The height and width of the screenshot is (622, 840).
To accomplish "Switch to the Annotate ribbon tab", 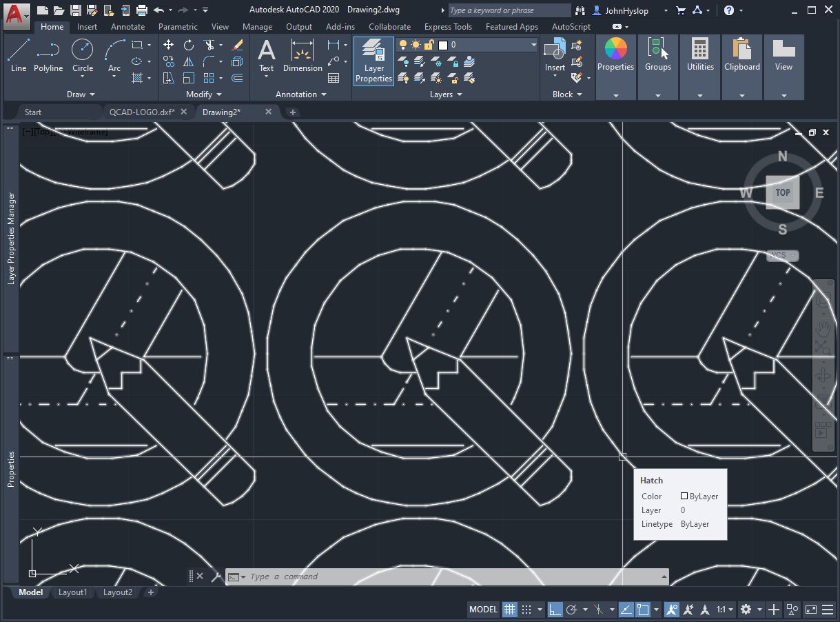I will [128, 27].
